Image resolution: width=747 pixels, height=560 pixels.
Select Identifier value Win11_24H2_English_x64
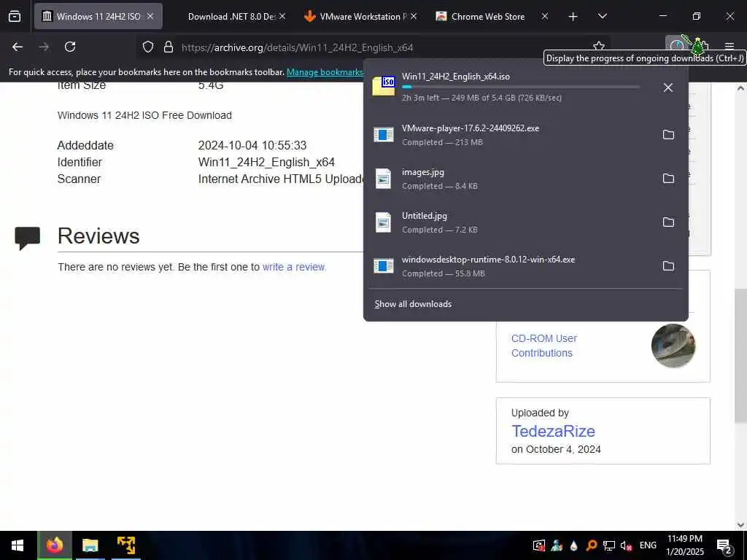(x=266, y=163)
